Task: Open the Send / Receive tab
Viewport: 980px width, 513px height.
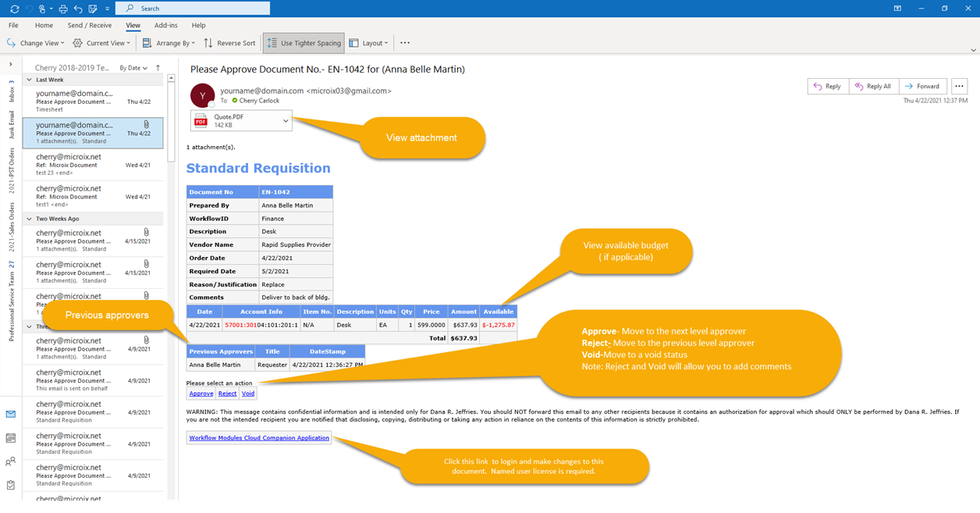Action: click(89, 25)
